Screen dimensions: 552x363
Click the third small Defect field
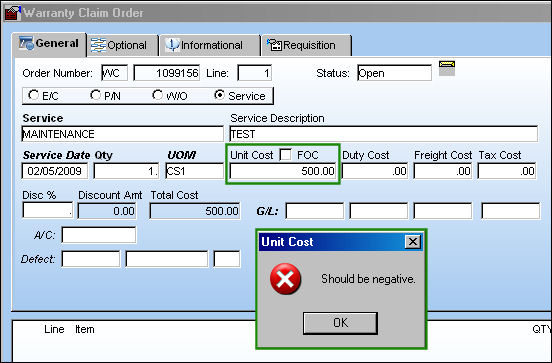tap(227, 259)
